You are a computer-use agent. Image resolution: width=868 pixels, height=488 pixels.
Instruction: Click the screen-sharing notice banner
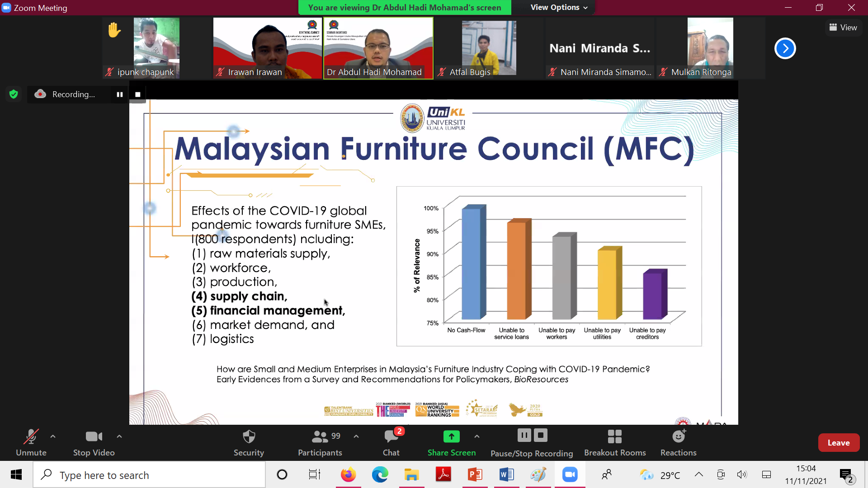click(x=405, y=7)
